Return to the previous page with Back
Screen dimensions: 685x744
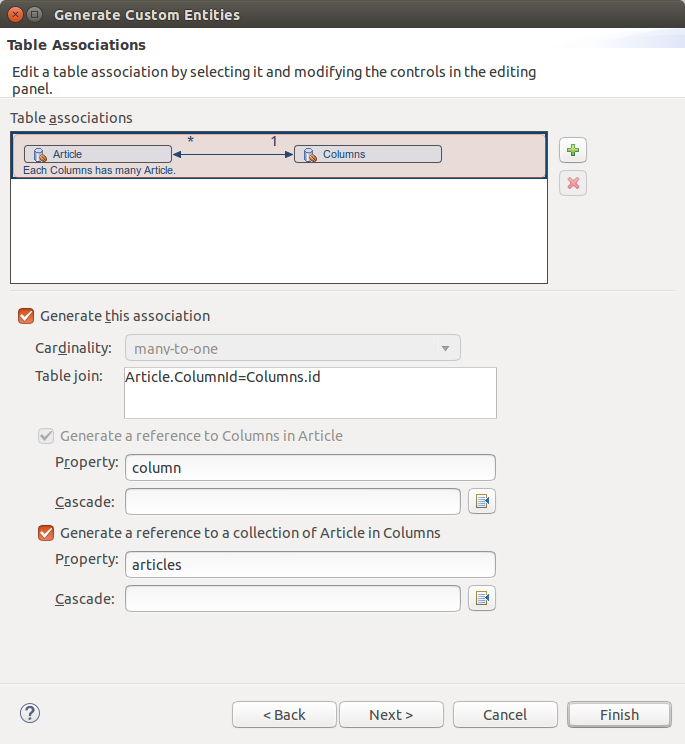coord(284,715)
